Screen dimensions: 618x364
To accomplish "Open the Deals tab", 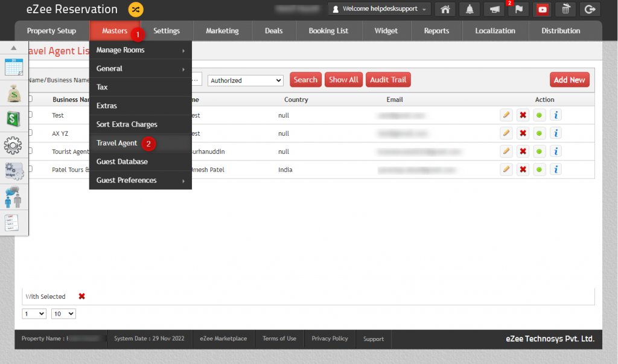I will [x=273, y=31].
